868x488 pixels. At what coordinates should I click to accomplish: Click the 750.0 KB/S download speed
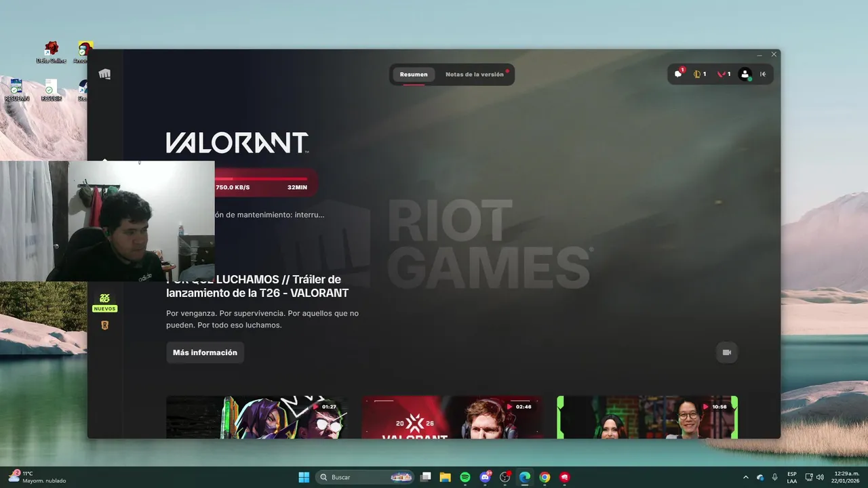[233, 187]
